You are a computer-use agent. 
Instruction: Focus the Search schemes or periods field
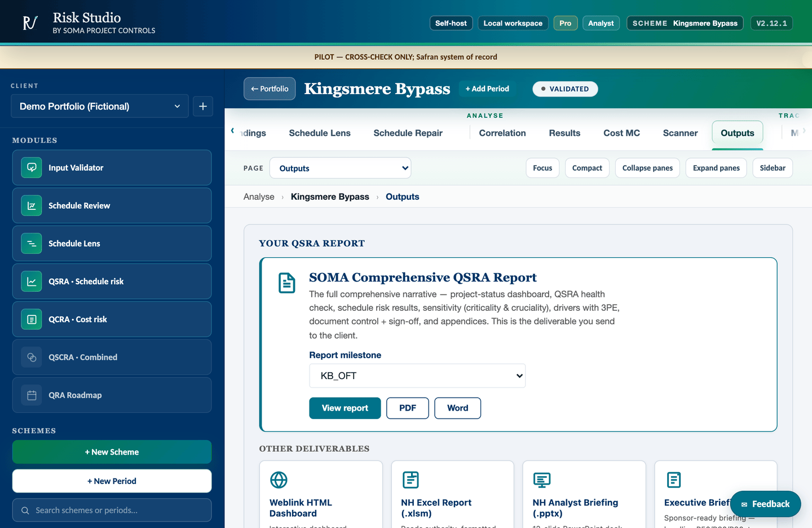click(x=112, y=510)
